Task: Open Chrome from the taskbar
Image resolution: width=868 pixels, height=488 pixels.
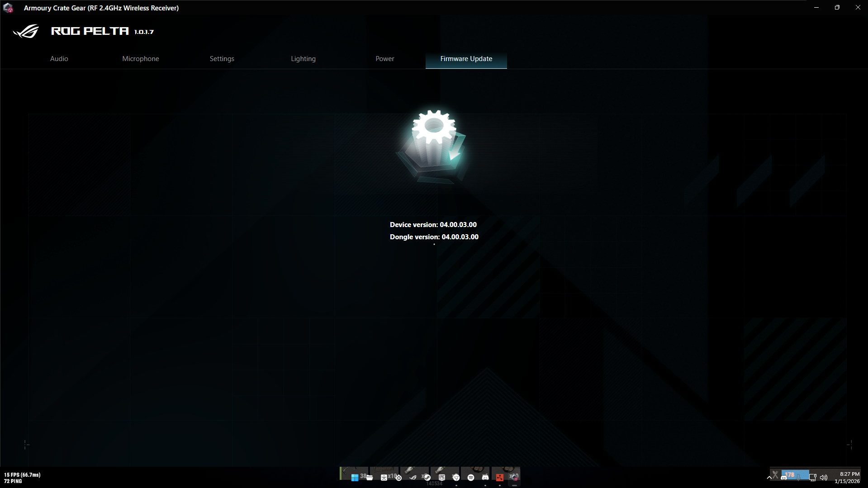Action: point(456,478)
